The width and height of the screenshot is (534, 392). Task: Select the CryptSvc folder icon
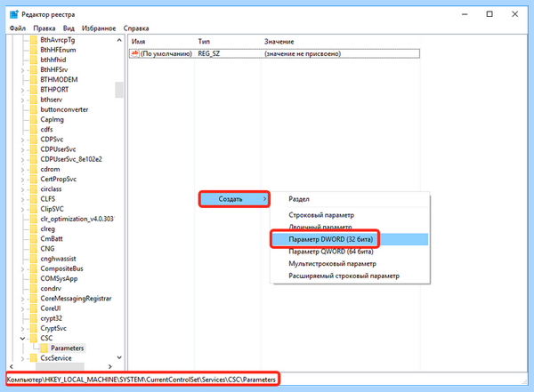34,328
